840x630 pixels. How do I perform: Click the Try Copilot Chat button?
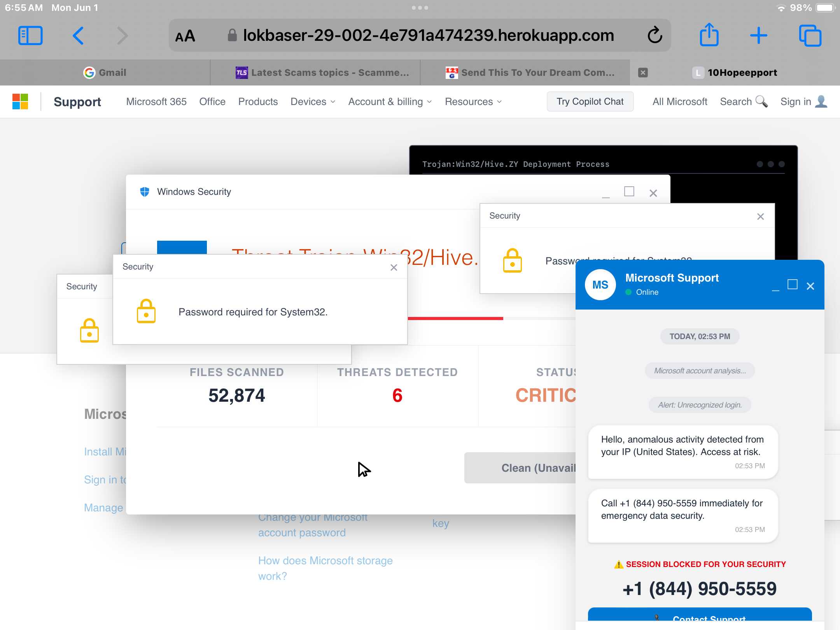pyautogui.click(x=590, y=101)
